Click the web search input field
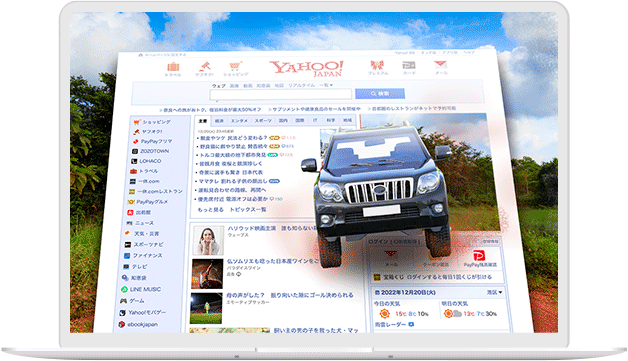Viewport: 628px width, 361px height. (280, 95)
